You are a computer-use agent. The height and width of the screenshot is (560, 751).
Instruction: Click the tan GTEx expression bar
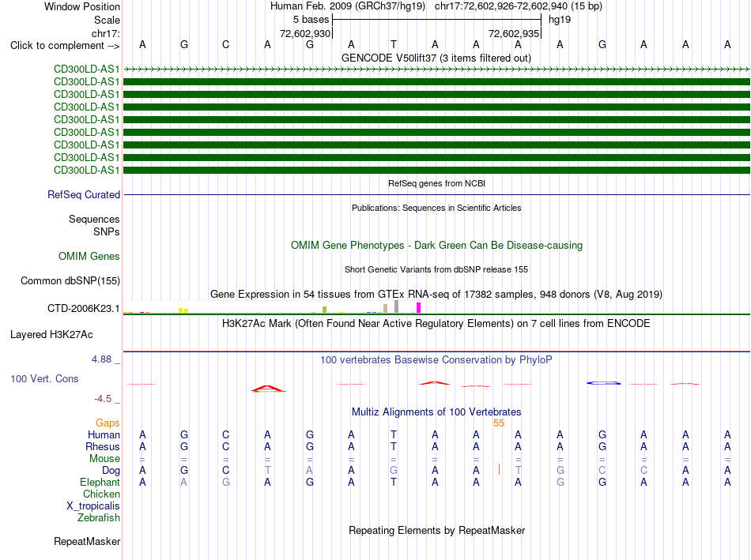click(x=385, y=309)
